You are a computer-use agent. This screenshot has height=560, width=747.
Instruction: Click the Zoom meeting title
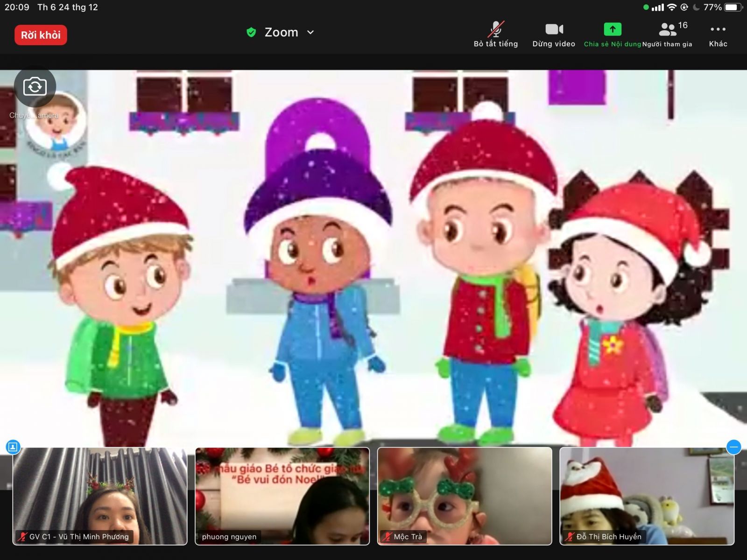pyautogui.click(x=281, y=32)
